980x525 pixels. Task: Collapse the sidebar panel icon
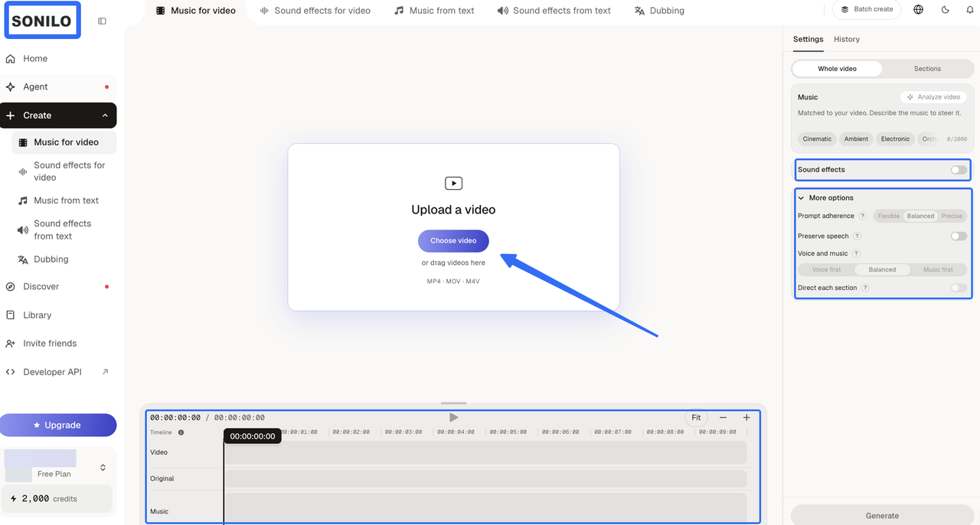(x=103, y=21)
